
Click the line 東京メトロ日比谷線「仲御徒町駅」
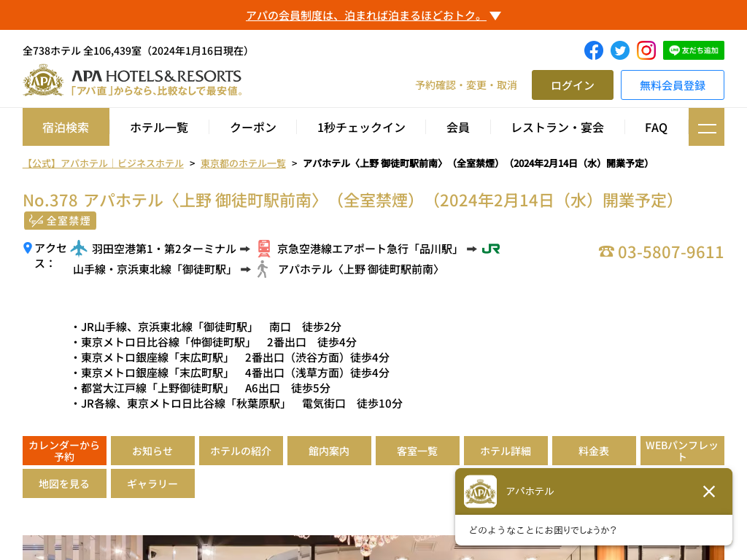(214, 343)
